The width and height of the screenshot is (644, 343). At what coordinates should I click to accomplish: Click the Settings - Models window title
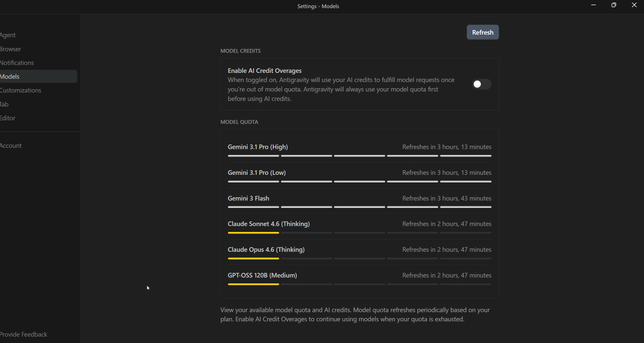[318, 6]
